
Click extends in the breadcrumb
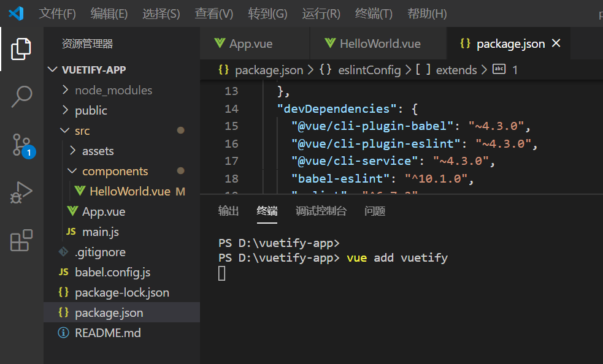456,70
